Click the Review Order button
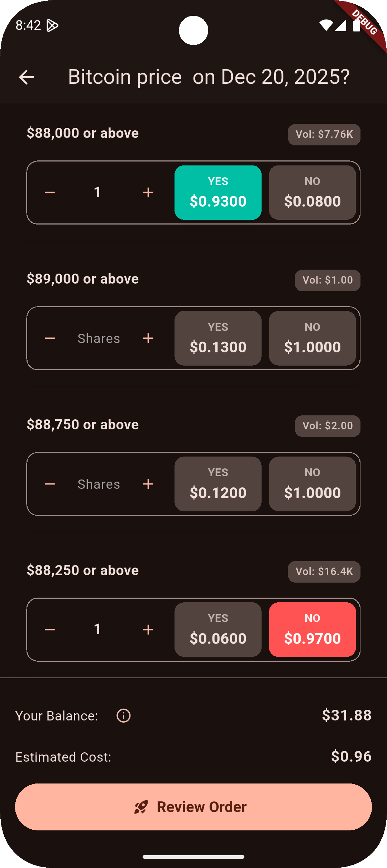Screen dimensions: 387x868 (193, 807)
